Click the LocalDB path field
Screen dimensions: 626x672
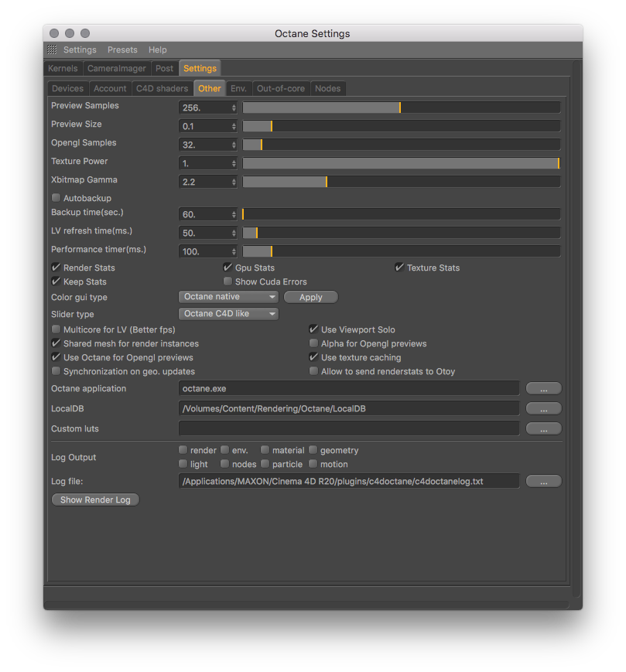pos(349,409)
